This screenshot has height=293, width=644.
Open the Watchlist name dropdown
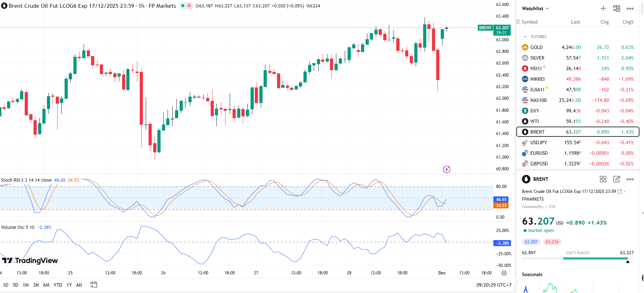535,8
